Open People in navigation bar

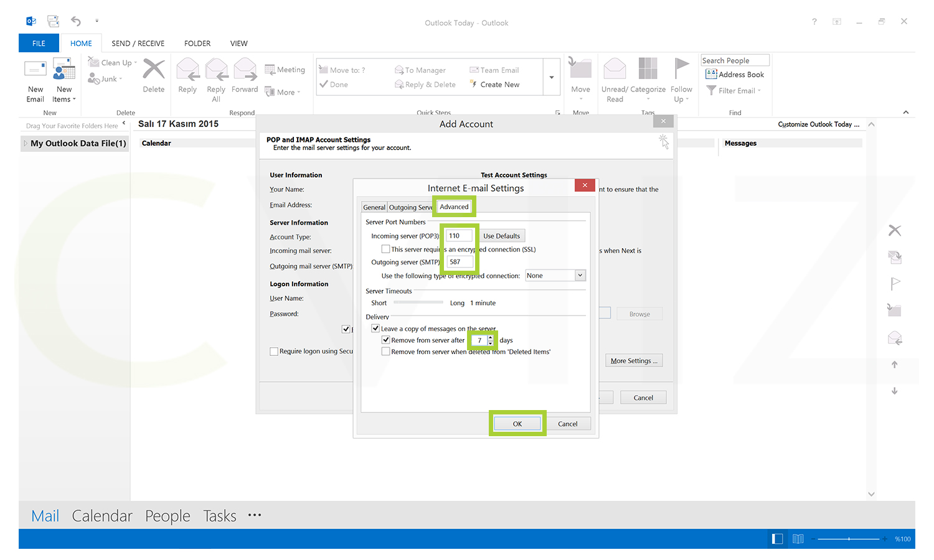tap(167, 516)
